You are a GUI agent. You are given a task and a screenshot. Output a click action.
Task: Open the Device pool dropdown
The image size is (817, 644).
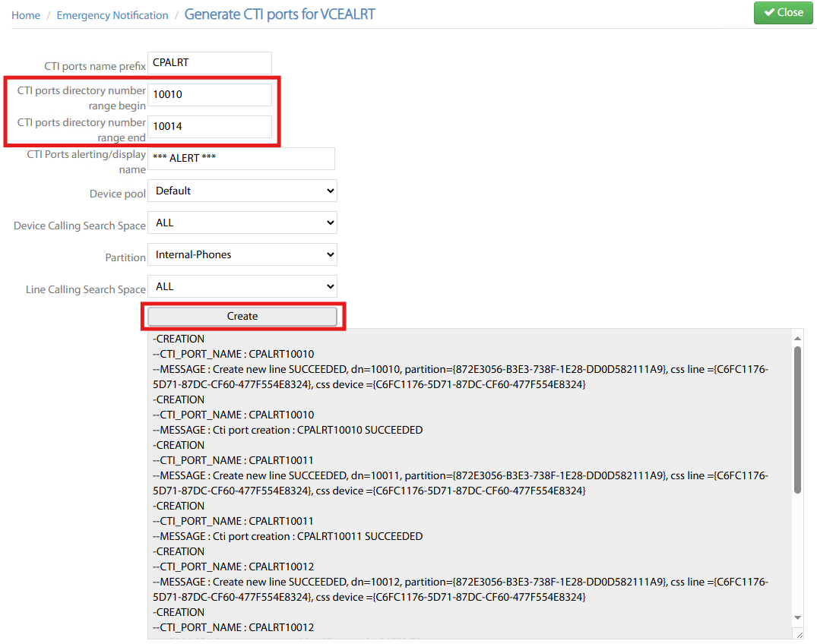click(x=242, y=191)
